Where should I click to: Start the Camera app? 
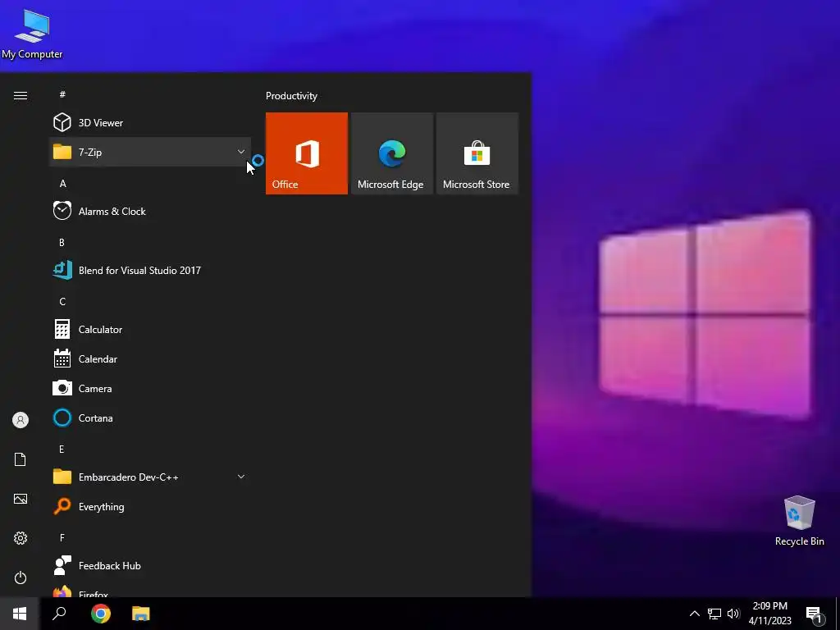tap(150, 388)
